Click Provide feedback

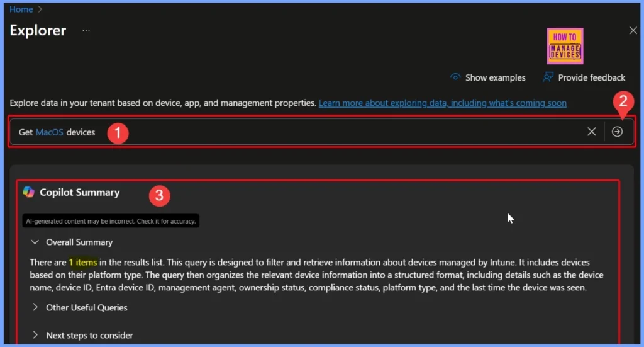591,77
